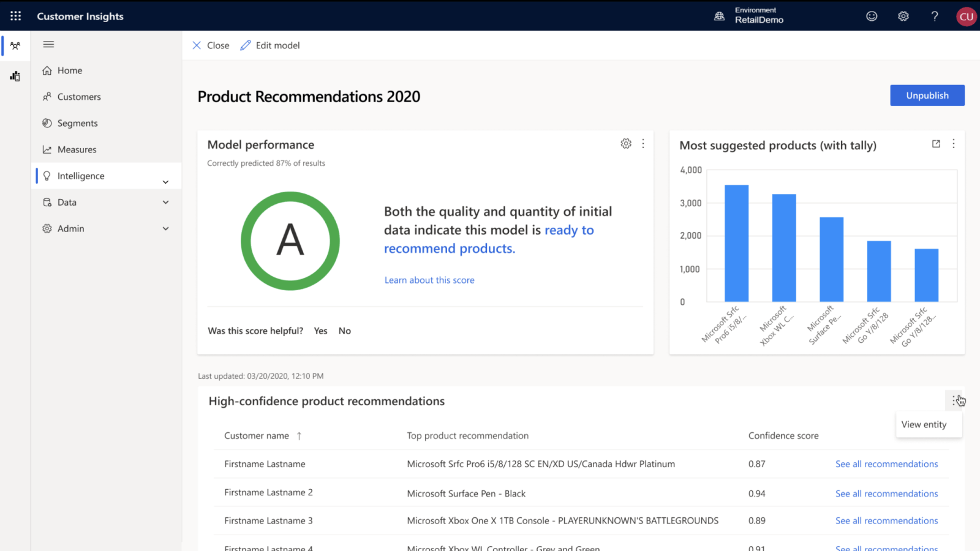The image size is (980, 551).
Task: Click the Customer Insights app title
Action: coord(80,16)
